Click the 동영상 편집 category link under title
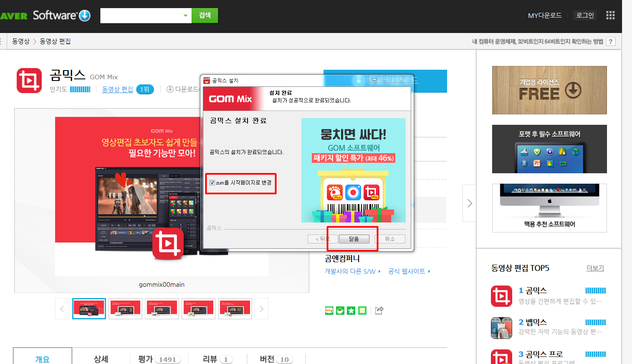Image resolution: width=632 pixels, height=364 pixels. 118,89
